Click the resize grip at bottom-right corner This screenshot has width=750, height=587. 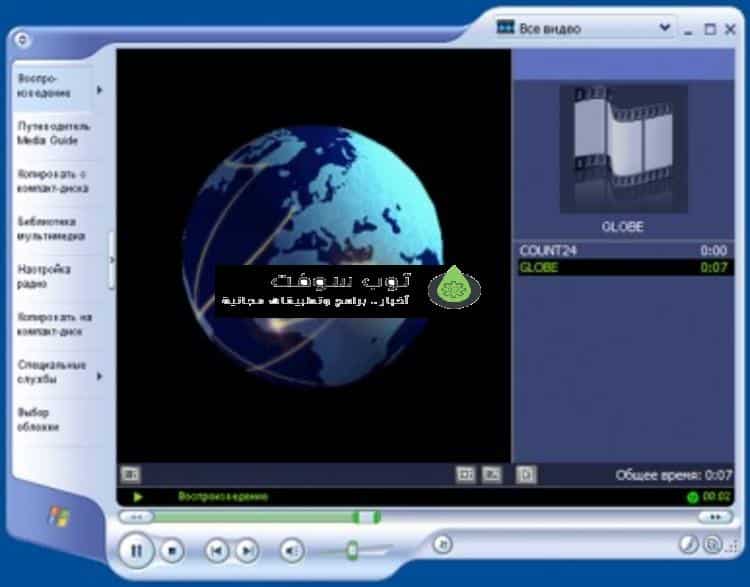[733, 546]
